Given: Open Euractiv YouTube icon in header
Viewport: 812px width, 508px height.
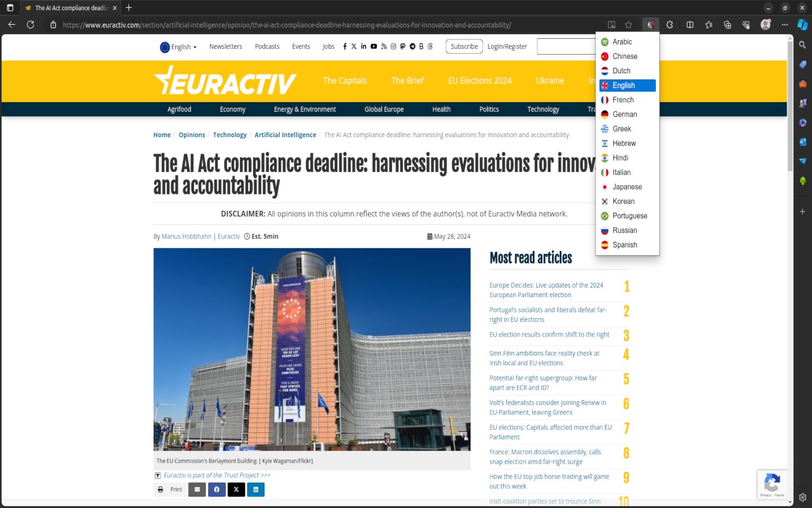Looking at the screenshot, I should point(374,46).
